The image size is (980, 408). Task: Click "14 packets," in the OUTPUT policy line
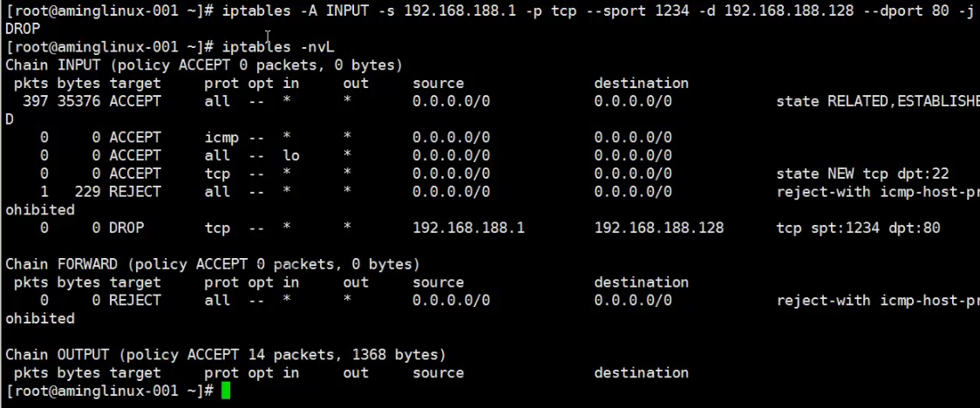295,355
